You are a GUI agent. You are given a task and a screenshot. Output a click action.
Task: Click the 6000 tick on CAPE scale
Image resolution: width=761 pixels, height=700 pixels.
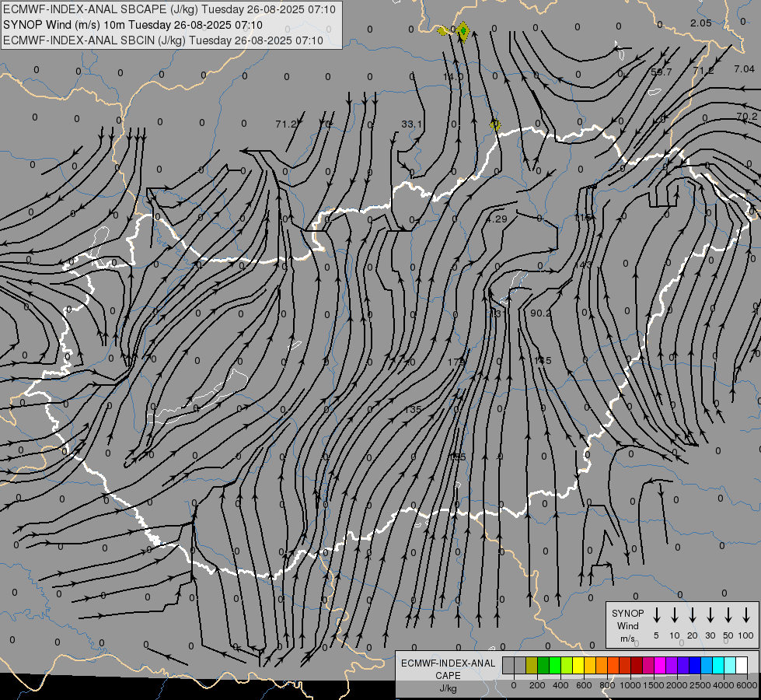point(747,685)
